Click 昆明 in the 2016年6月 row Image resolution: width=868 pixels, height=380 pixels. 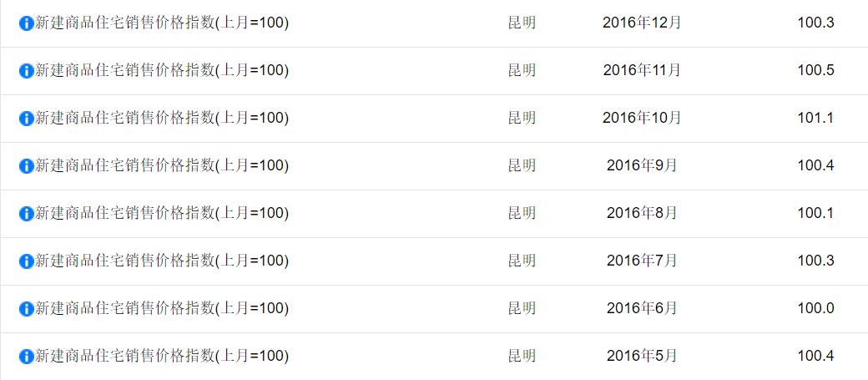(x=522, y=308)
